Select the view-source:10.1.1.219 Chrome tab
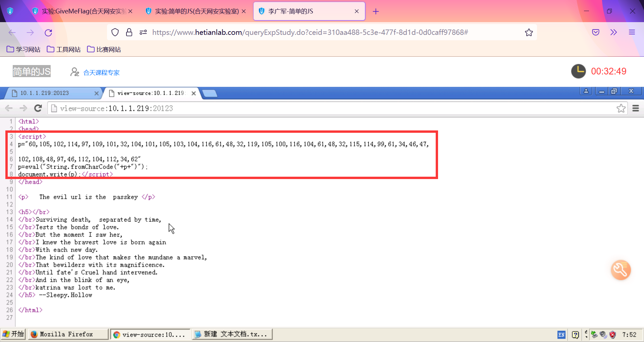Screen dimensions: 644x342 click(x=151, y=93)
